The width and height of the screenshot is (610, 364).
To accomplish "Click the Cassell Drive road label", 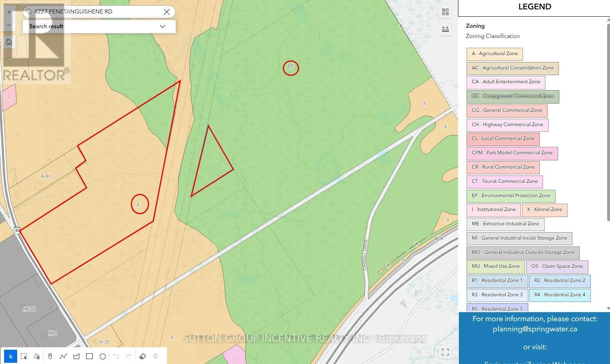I will [x=365, y=254].
